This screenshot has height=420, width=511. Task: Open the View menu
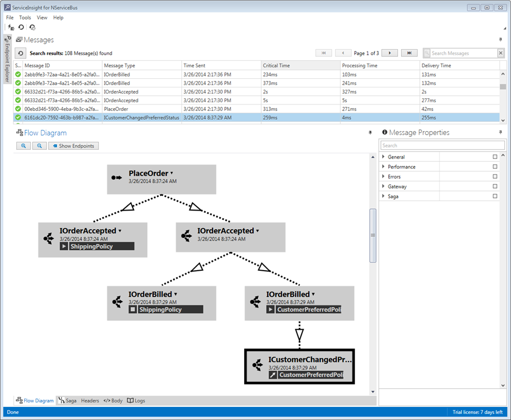(x=42, y=17)
